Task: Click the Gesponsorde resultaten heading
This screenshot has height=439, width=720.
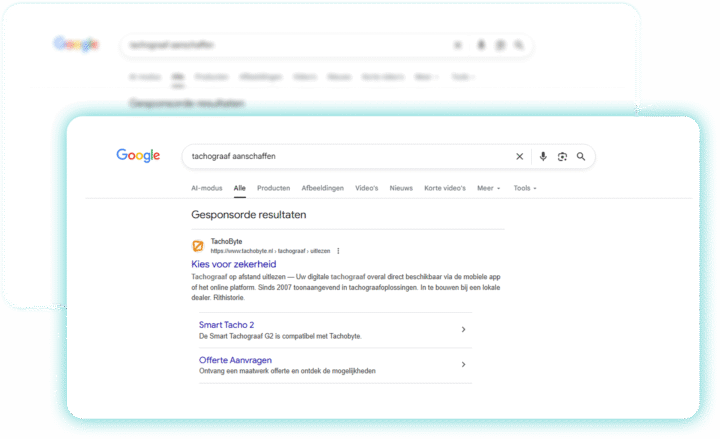Action: (249, 214)
